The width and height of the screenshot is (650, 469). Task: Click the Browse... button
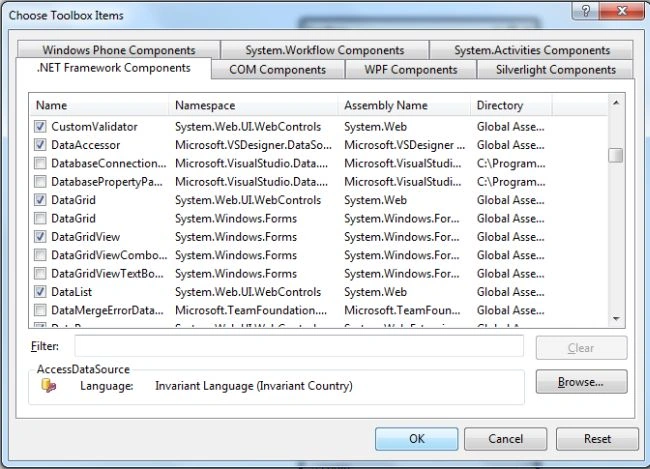(x=581, y=382)
